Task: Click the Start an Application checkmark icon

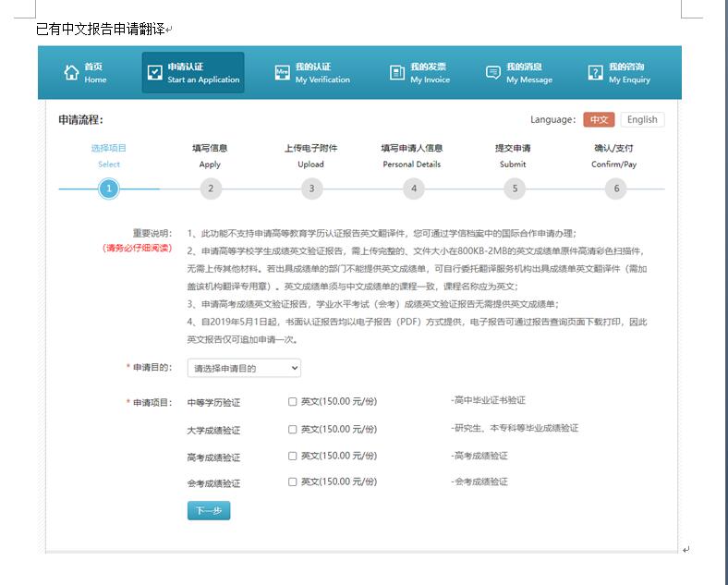Action: pos(154,73)
